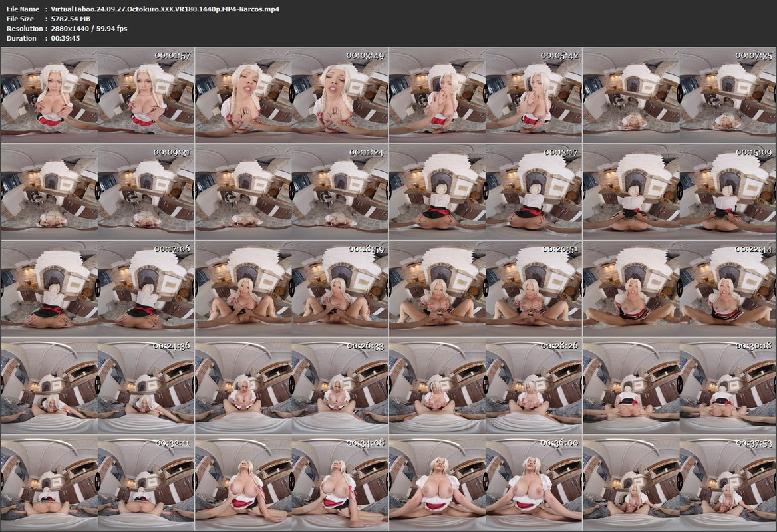This screenshot has width=777, height=532.
Task: Select the thumbnail stamped 00:30:18
Action: [679, 386]
